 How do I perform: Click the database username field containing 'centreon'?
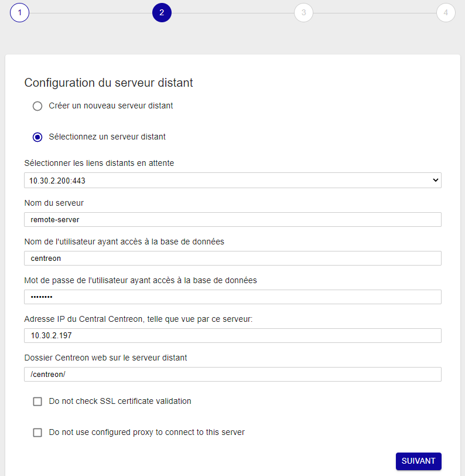click(x=232, y=259)
